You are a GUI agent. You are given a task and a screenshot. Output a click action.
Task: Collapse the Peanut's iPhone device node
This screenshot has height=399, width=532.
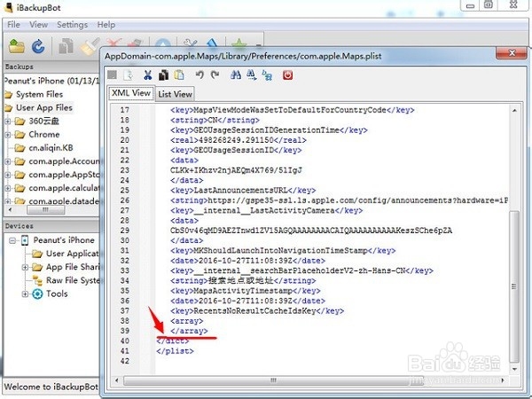[x=12, y=240]
